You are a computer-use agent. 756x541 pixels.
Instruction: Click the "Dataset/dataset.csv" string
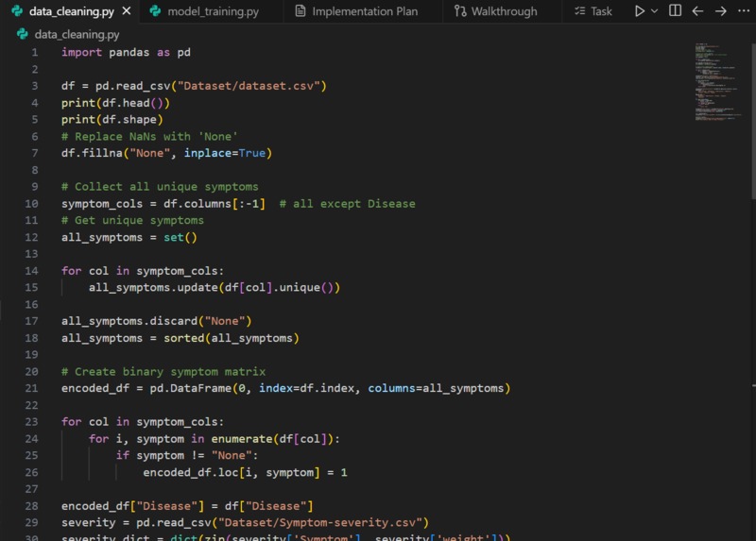coord(249,86)
